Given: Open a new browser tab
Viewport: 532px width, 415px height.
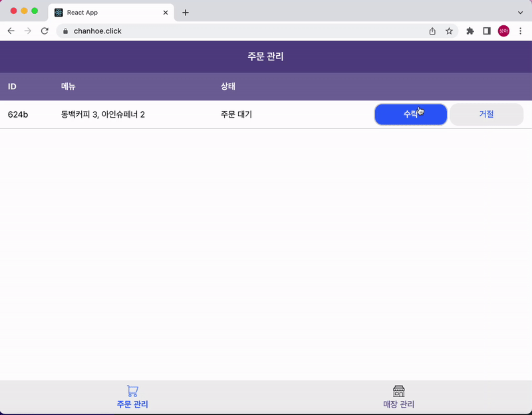Looking at the screenshot, I should (x=186, y=13).
